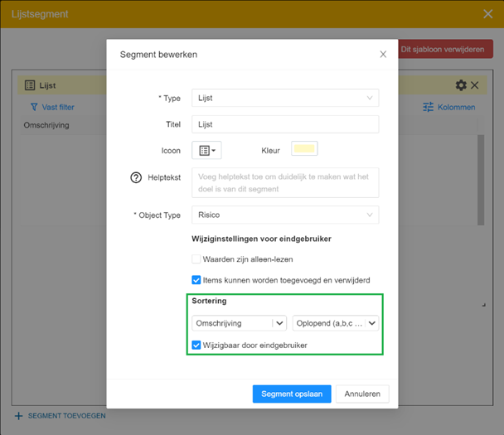Open Lijst segment settings gear icon

(x=461, y=85)
